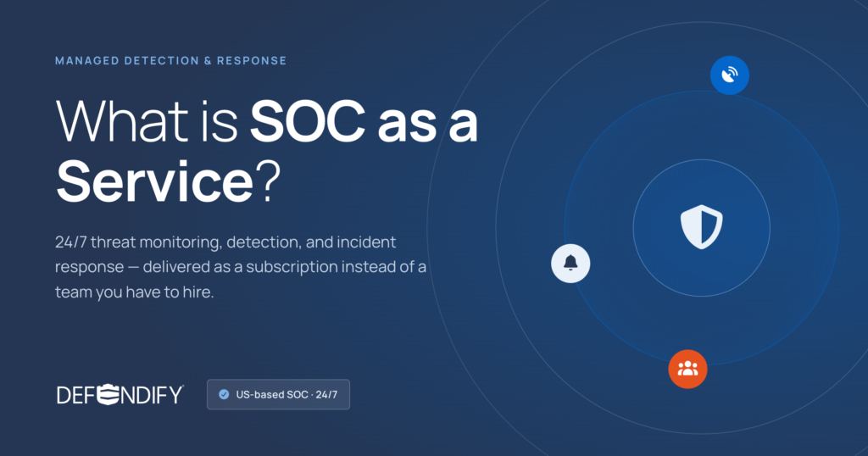Viewport: 868px width, 456px height.
Task: Click the 'What is' headline text
Action: coord(147,121)
